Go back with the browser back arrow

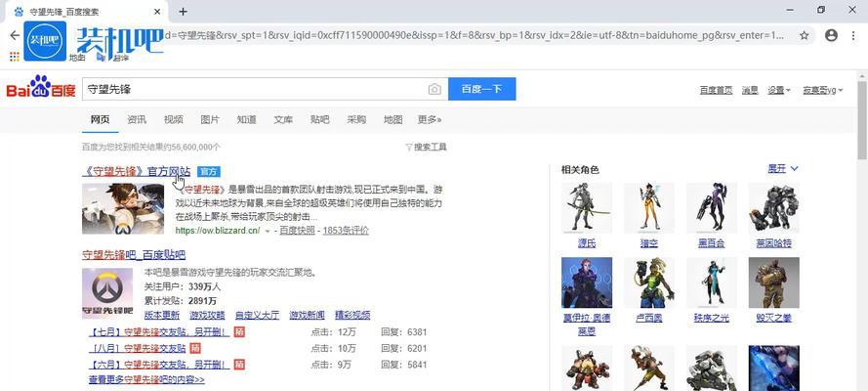point(15,35)
